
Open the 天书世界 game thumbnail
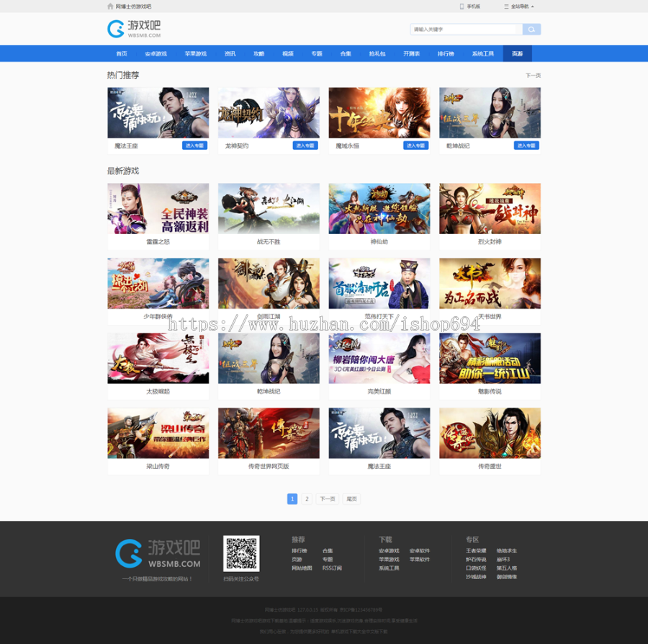[x=490, y=283]
